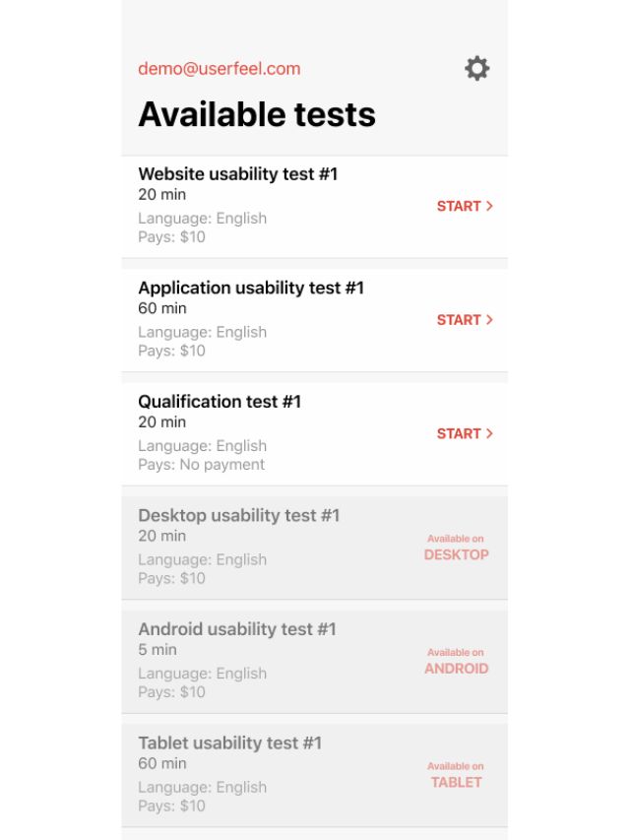Start Qualification test #1
630x840 pixels.
(459, 434)
